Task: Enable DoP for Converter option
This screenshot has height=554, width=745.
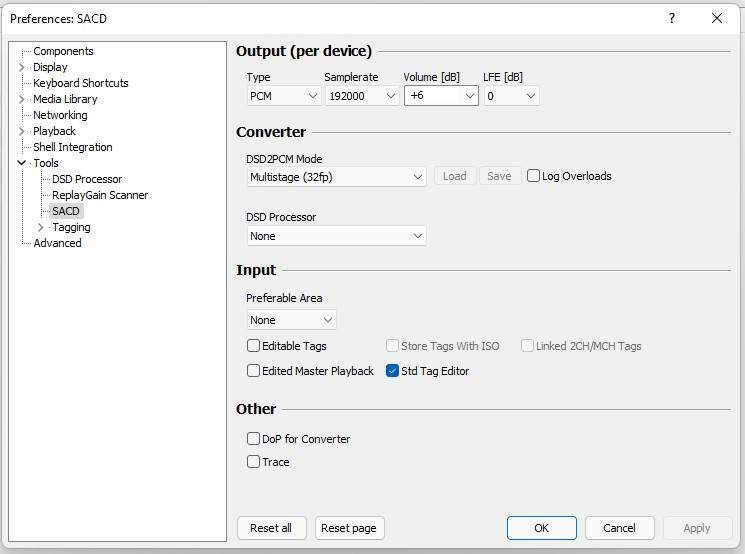Action: [254, 439]
